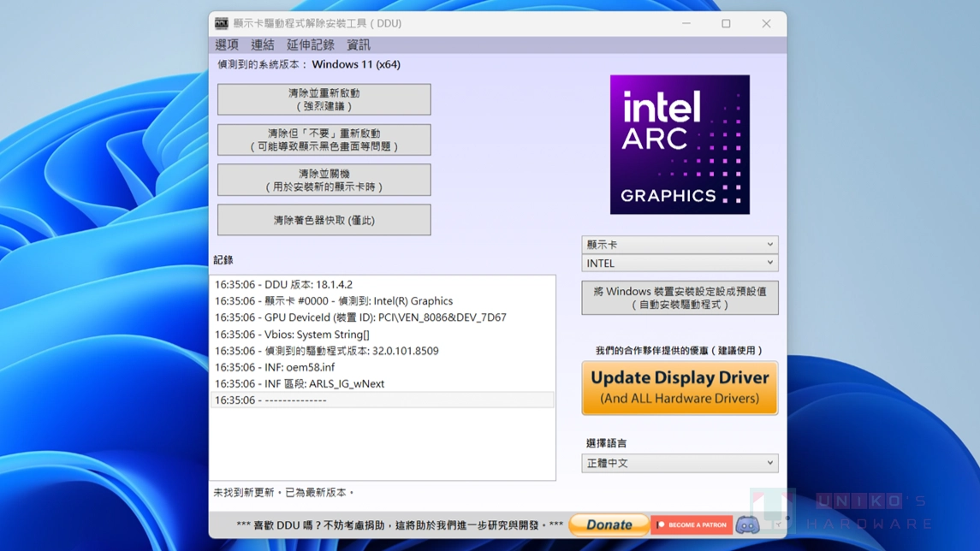Click 清除但「不要」重新啟動 button
Screen dimensions: 980x551
(x=324, y=139)
